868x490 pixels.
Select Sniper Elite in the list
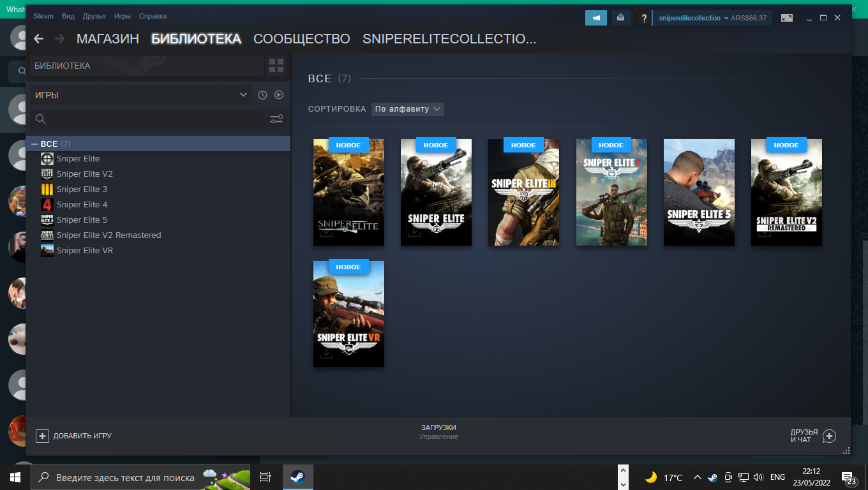pos(78,158)
